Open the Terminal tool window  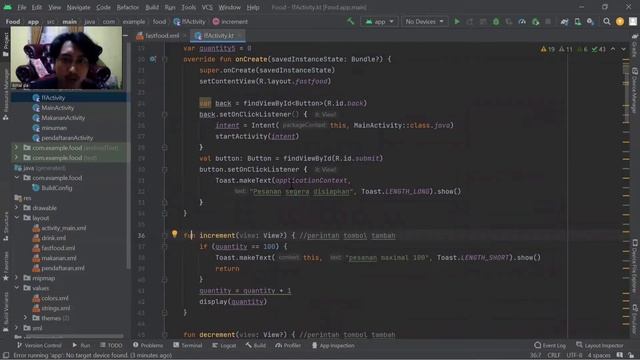[x=188, y=345]
